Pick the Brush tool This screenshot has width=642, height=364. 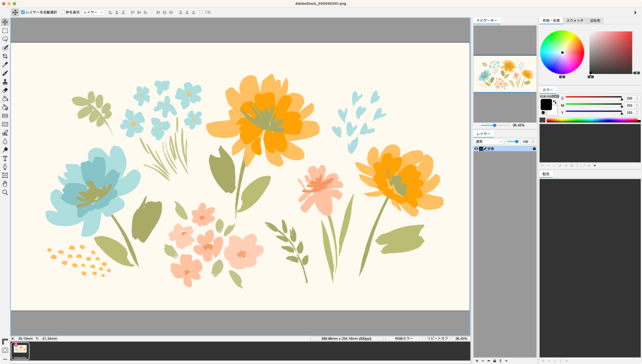click(x=5, y=73)
